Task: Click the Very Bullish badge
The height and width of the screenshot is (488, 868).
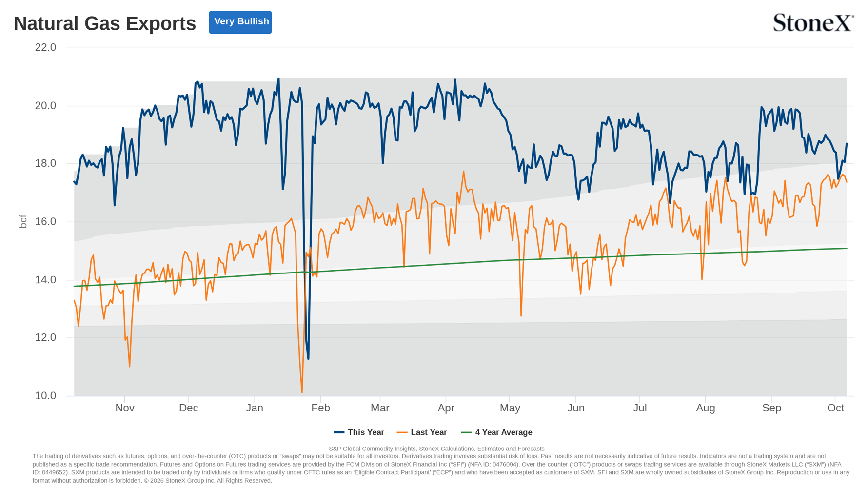Action: click(240, 22)
